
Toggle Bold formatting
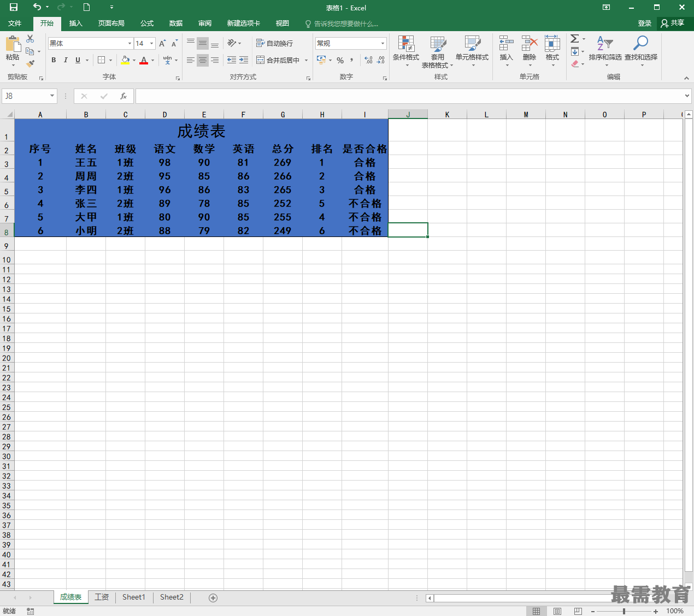point(54,60)
